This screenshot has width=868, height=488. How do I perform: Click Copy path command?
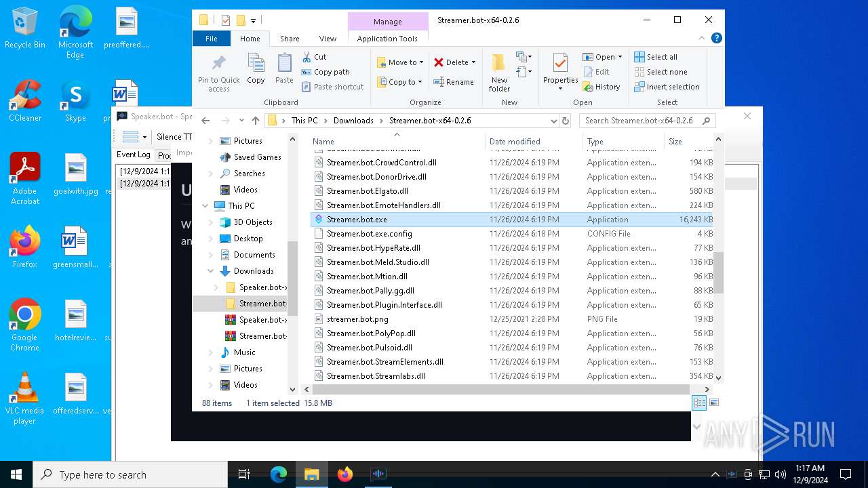325,72
